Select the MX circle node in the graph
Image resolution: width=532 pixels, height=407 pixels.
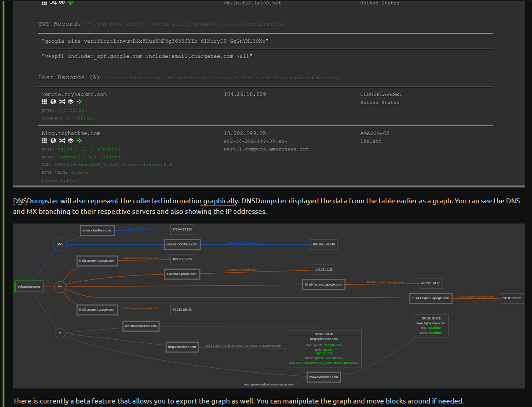[60, 287]
